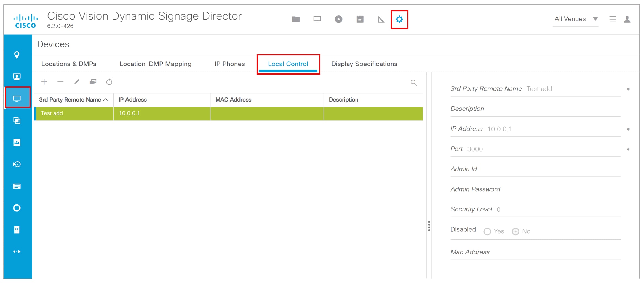Click the pencil edit icon

[x=77, y=82]
